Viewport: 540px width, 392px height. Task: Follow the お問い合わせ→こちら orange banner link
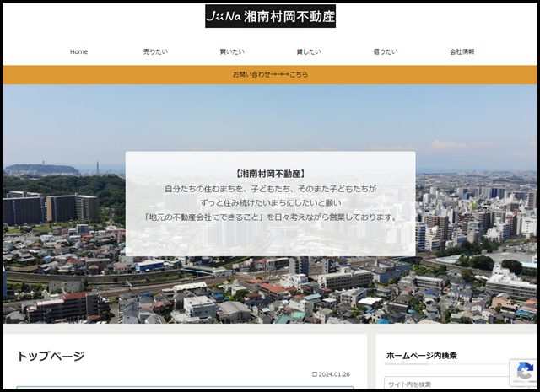click(x=270, y=74)
